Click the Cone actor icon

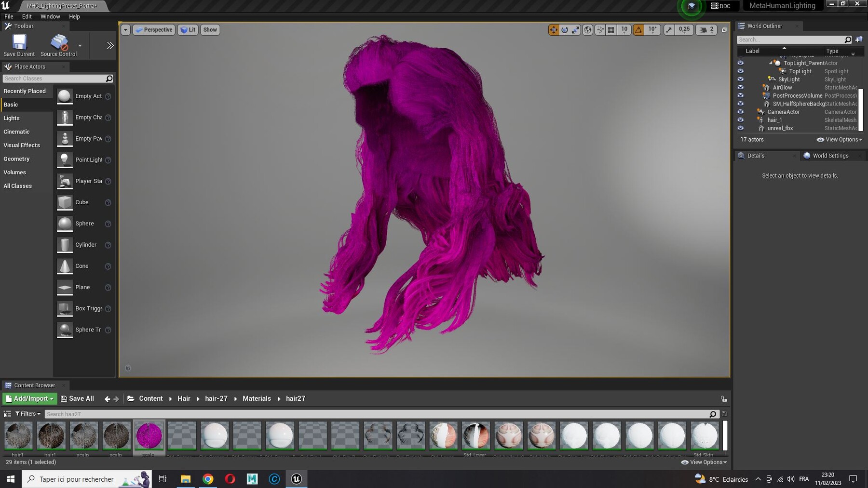(x=65, y=266)
